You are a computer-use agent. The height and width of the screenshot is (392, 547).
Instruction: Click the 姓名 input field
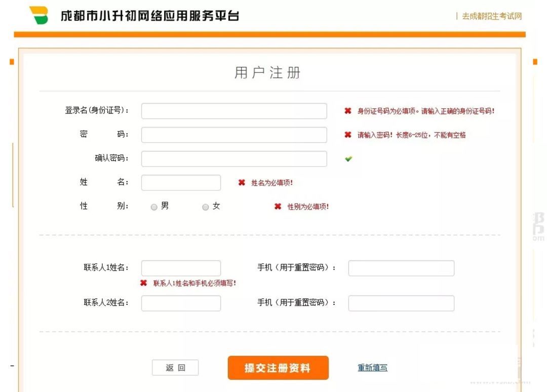(181, 182)
